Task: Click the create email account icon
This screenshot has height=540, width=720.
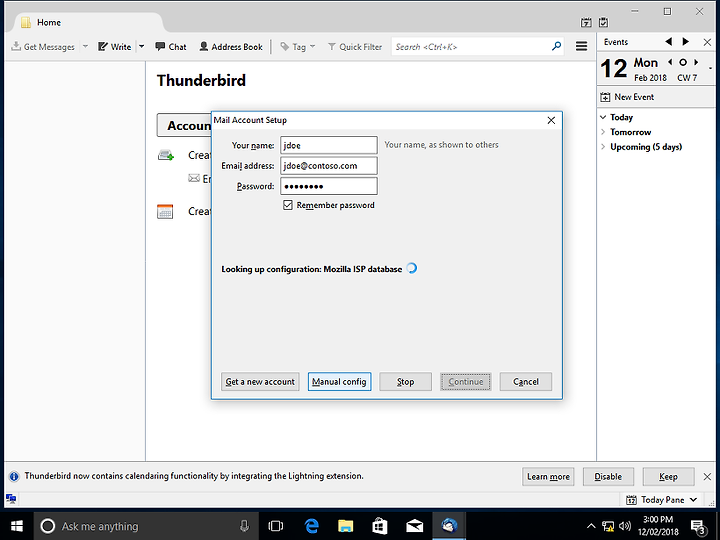Action: (x=166, y=155)
